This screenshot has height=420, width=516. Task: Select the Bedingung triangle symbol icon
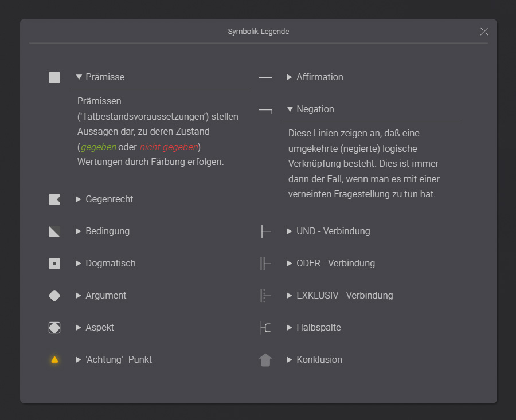point(54,231)
